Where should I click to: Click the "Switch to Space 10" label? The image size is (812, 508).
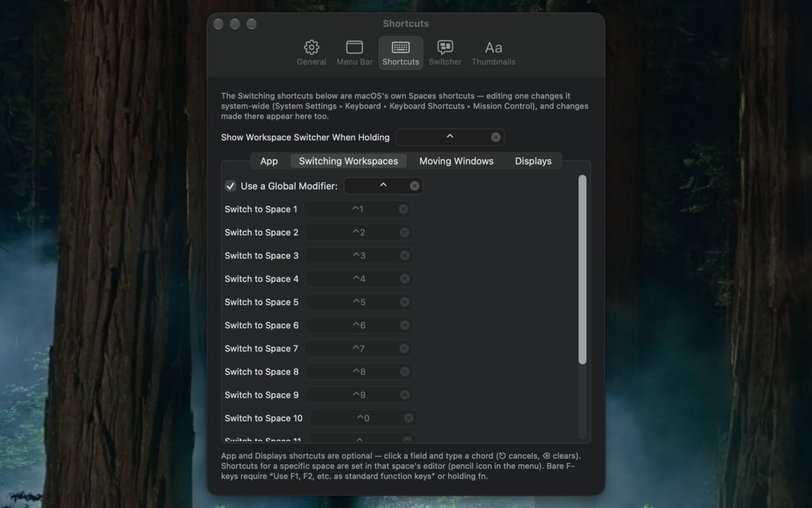tap(264, 418)
